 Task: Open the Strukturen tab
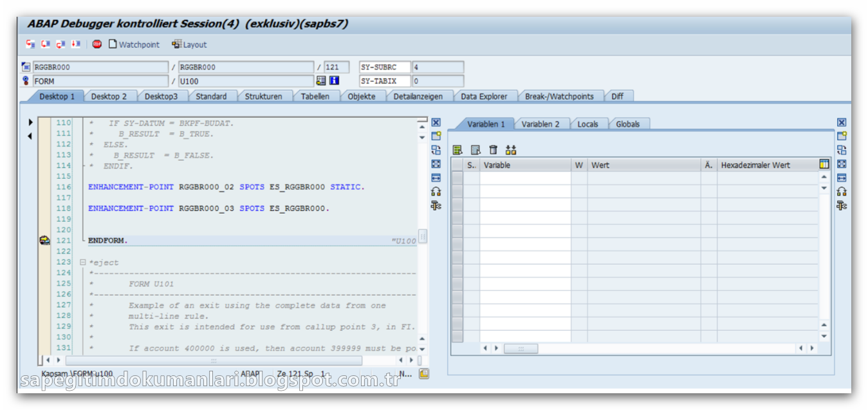point(263,97)
